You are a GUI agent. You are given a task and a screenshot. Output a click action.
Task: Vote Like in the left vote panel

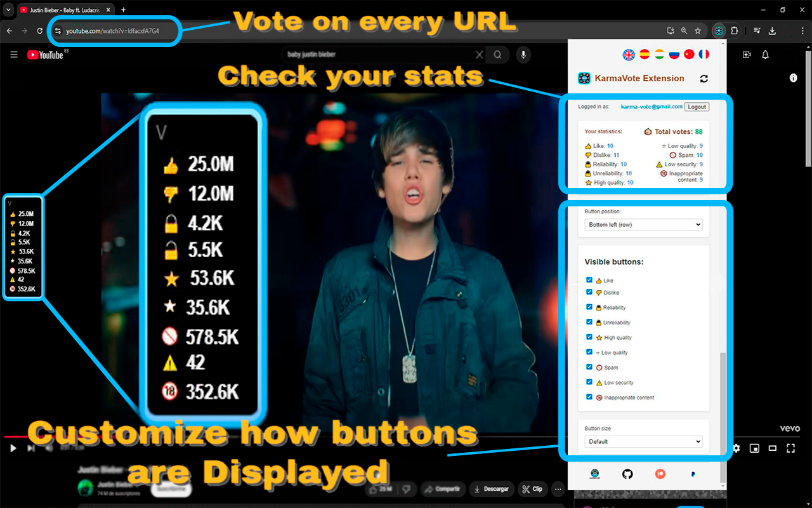(22, 214)
